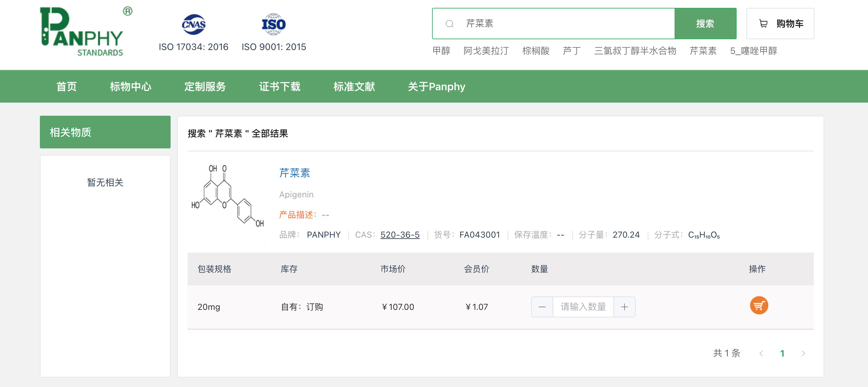Click the 20mg package size cell

[209, 307]
